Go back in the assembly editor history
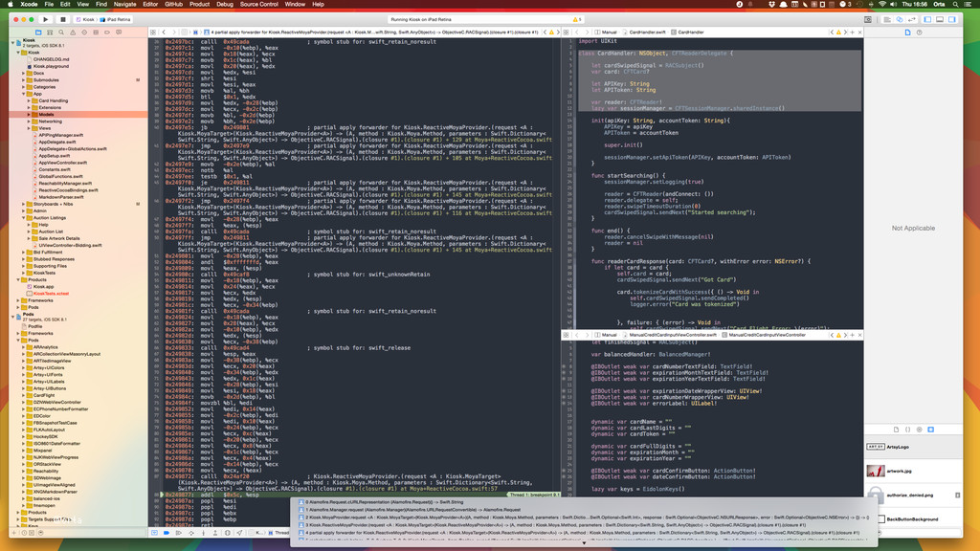The image size is (980, 551). click(x=164, y=32)
